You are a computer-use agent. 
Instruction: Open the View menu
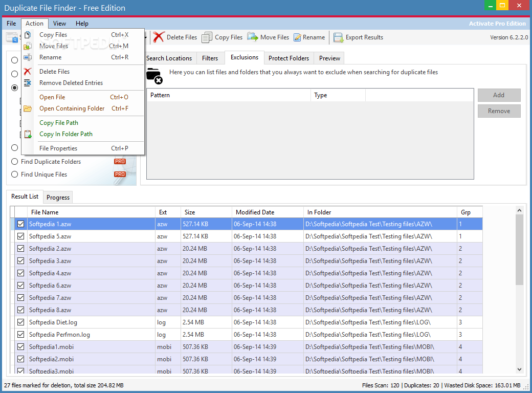[x=59, y=24]
